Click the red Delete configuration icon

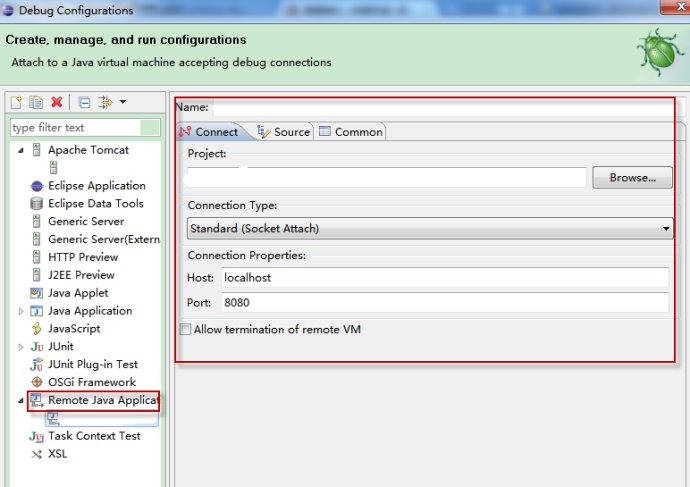[57, 102]
